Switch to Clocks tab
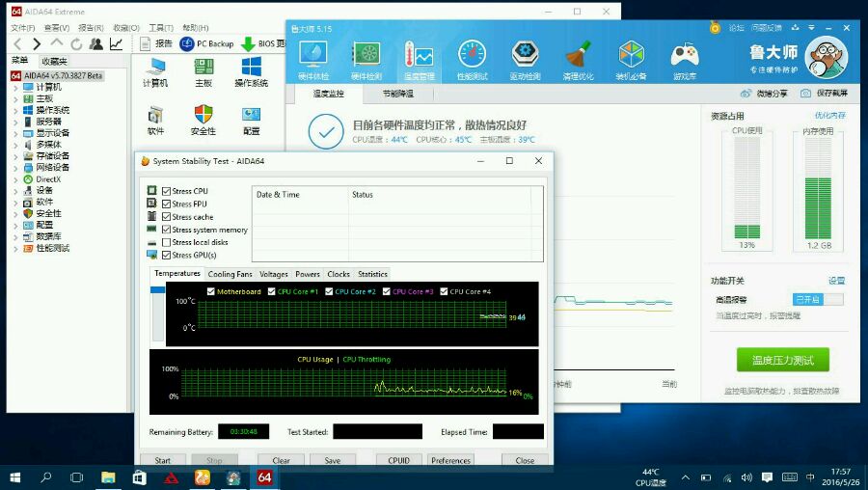Viewport: 868px width, 490px height. 339,274
